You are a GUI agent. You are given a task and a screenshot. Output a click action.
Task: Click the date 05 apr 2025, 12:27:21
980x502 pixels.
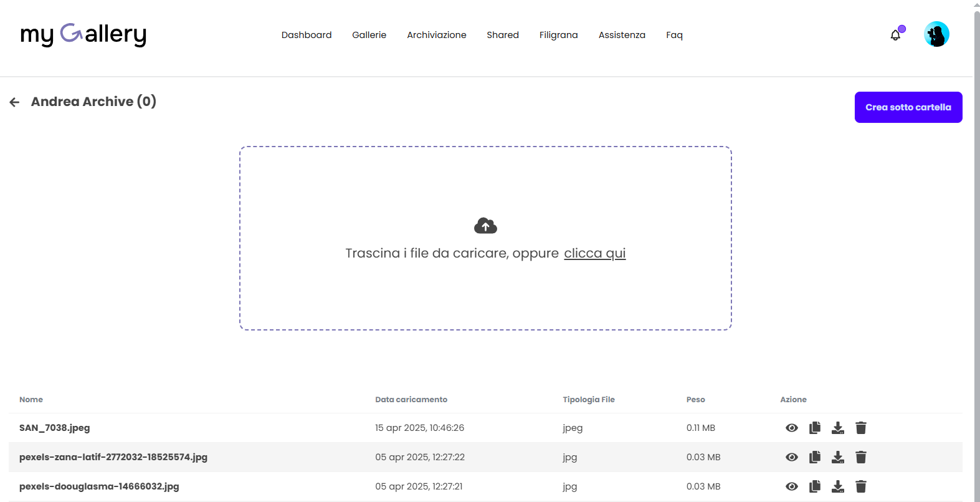[x=419, y=486]
